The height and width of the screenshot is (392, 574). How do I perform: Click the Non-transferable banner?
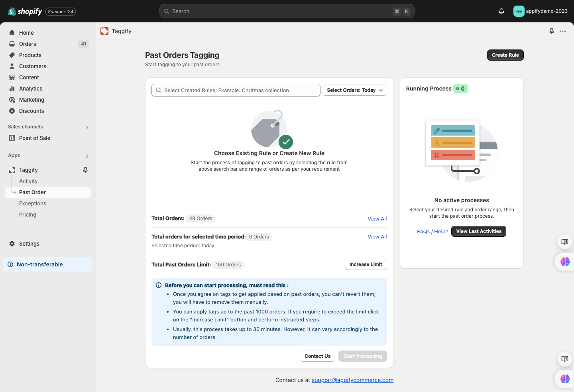48,264
